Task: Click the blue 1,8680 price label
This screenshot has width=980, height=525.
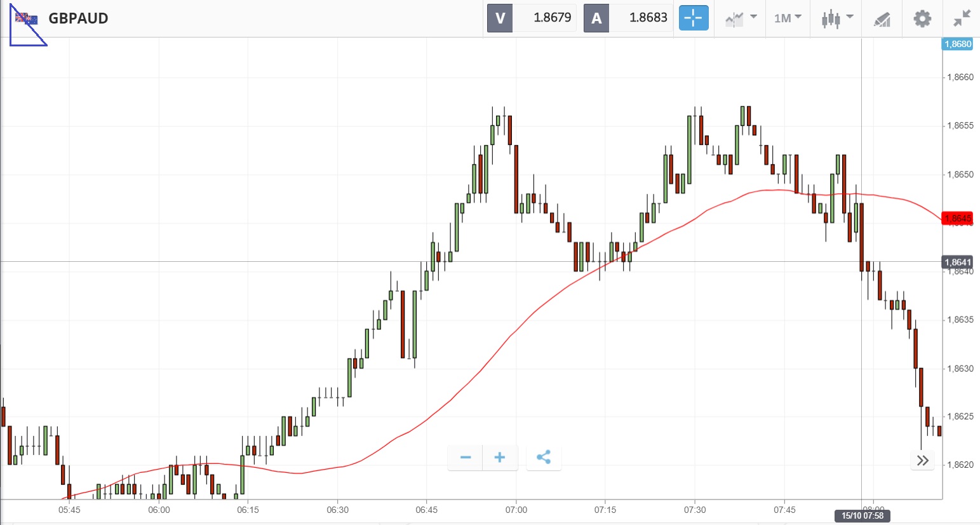Action: point(957,44)
